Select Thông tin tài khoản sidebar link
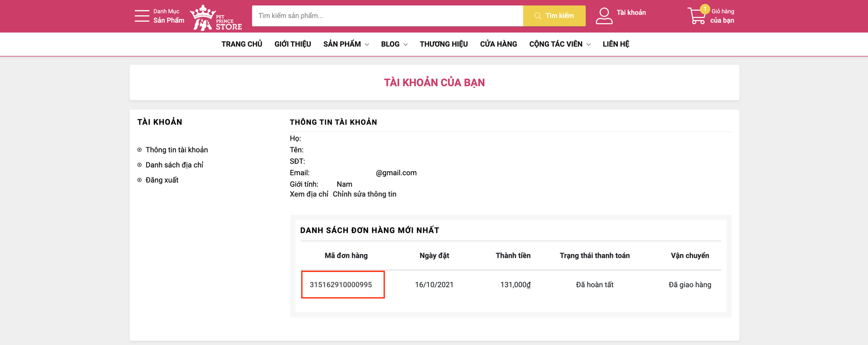The height and width of the screenshot is (345, 868). click(177, 150)
